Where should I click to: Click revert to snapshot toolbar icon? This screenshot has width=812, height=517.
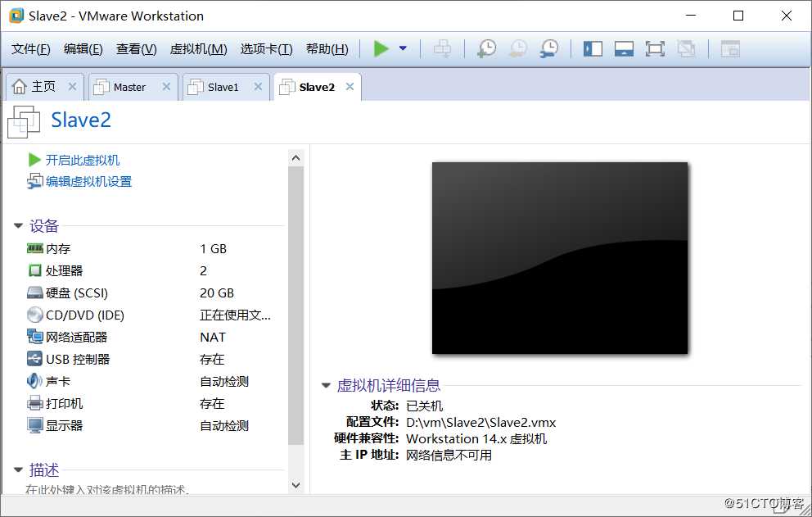point(518,48)
